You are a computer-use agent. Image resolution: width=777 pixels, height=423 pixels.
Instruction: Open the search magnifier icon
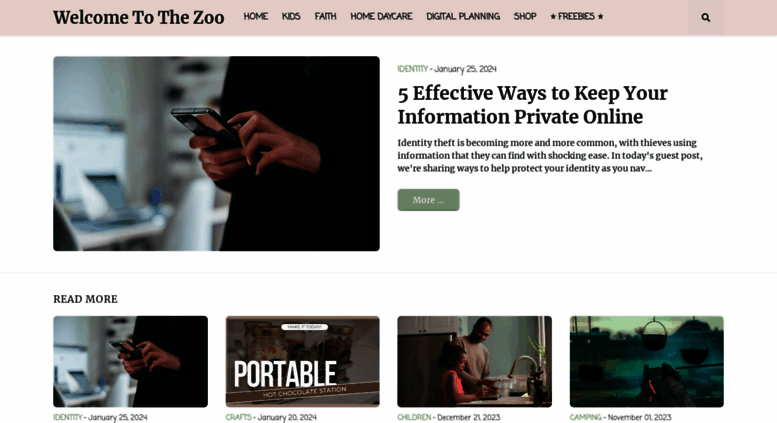click(705, 17)
